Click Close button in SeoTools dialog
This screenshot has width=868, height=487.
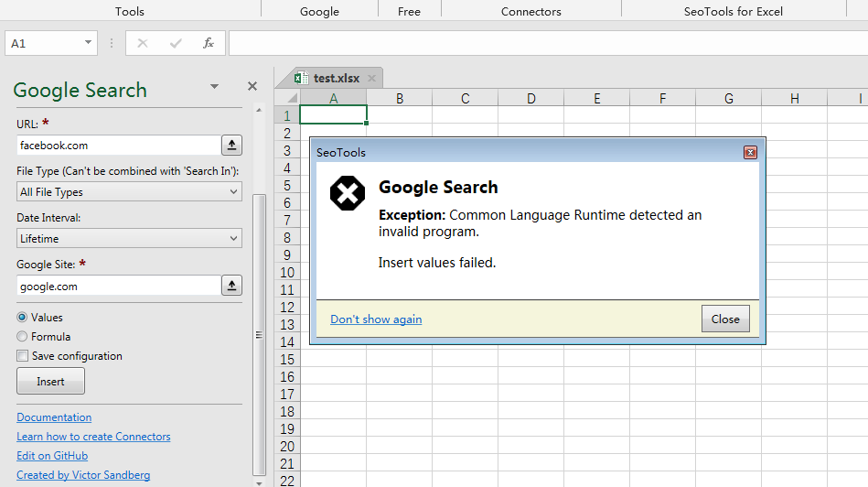tap(725, 319)
